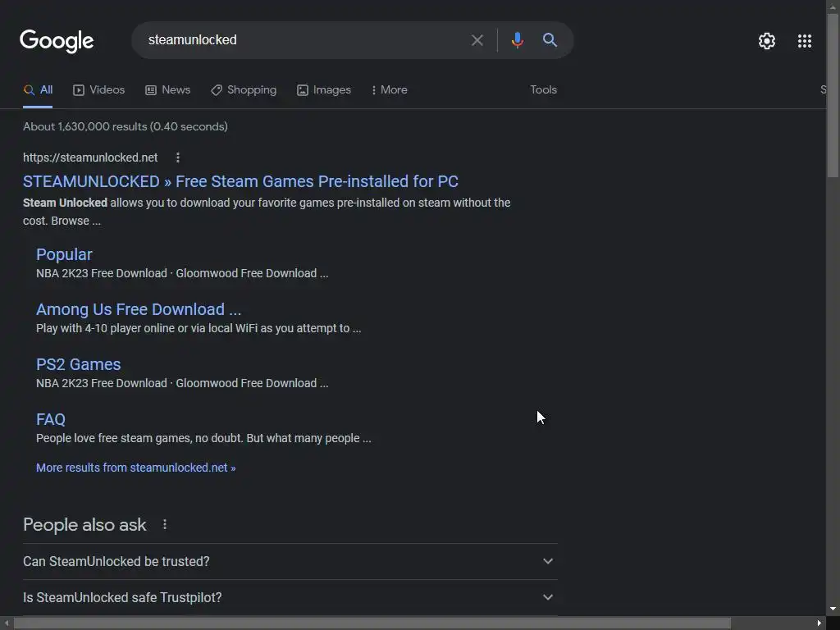
Task: Open Among Us Free Download sitelink
Action: [x=139, y=309]
